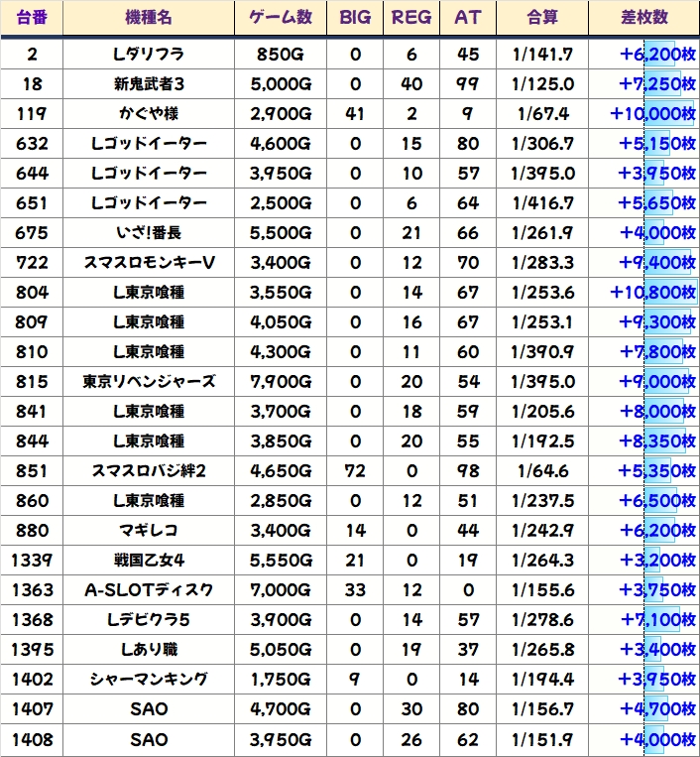Click the BIG column header
The image size is (700, 757).
(x=355, y=18)
